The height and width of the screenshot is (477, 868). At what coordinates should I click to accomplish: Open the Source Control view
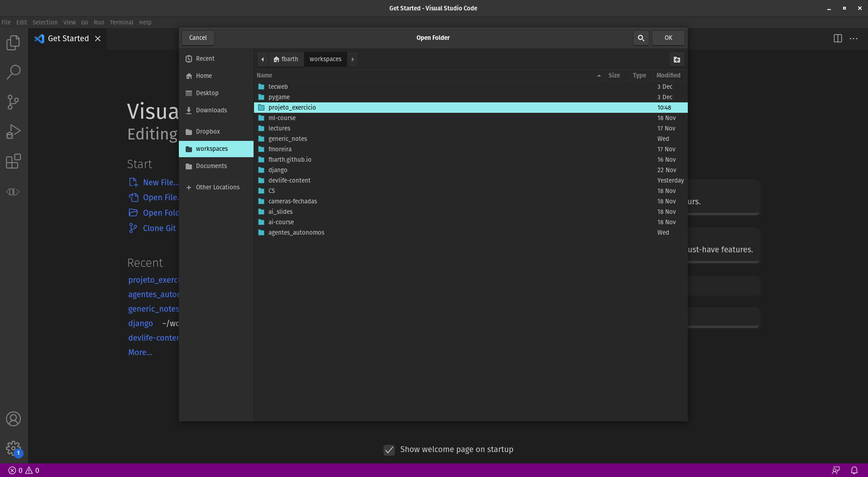point(14,102)
